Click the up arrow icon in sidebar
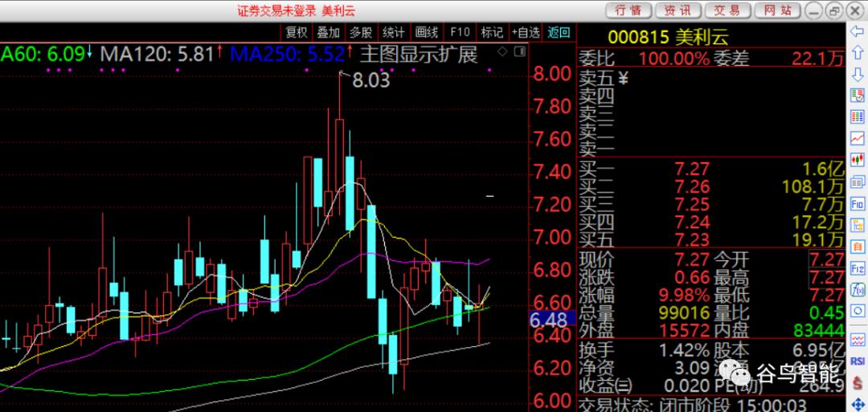This screenshot has height=412, width=868. pyautogui.click(x=858, y=53)
